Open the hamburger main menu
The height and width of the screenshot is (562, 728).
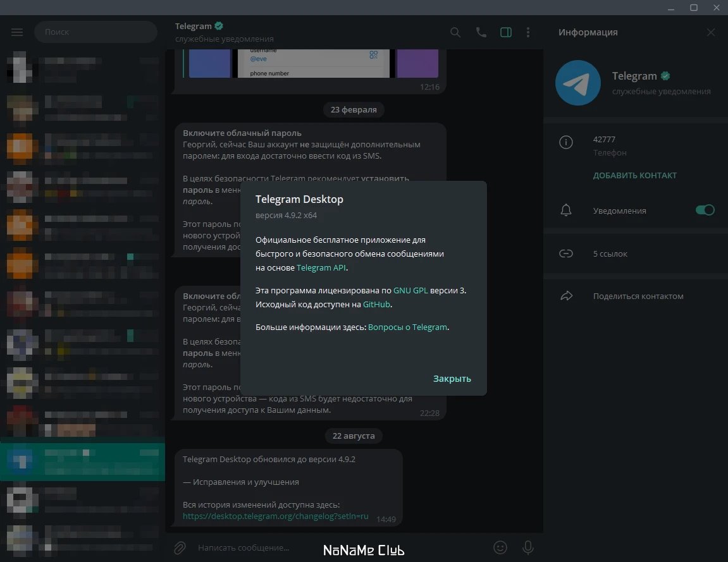tap(17, 32)
